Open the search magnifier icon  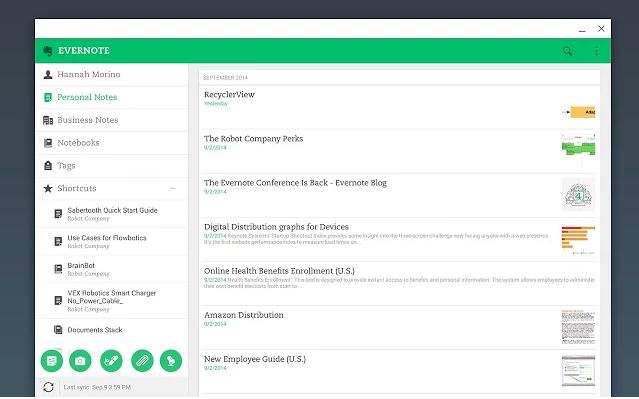click(x=567, y=51)
